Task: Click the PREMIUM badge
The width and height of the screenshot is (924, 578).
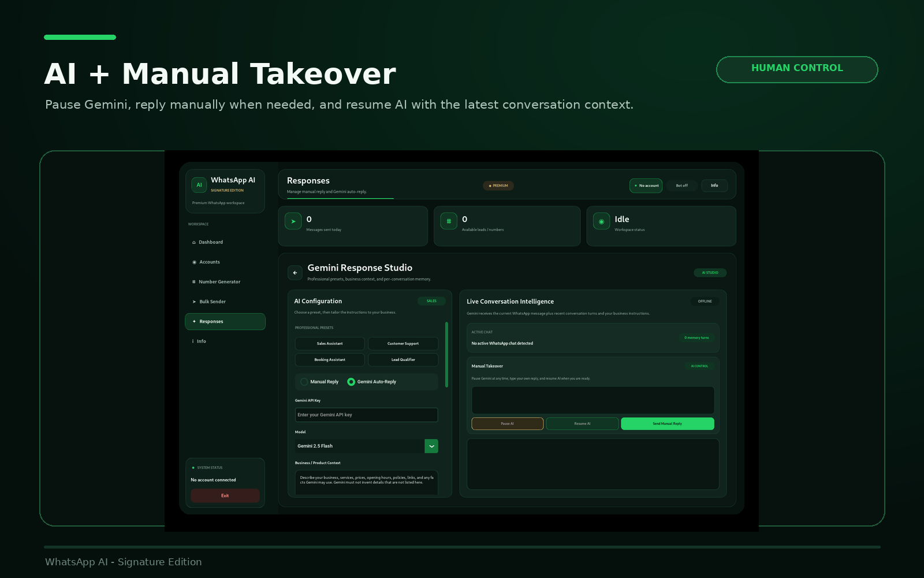Action: (498, 186)
